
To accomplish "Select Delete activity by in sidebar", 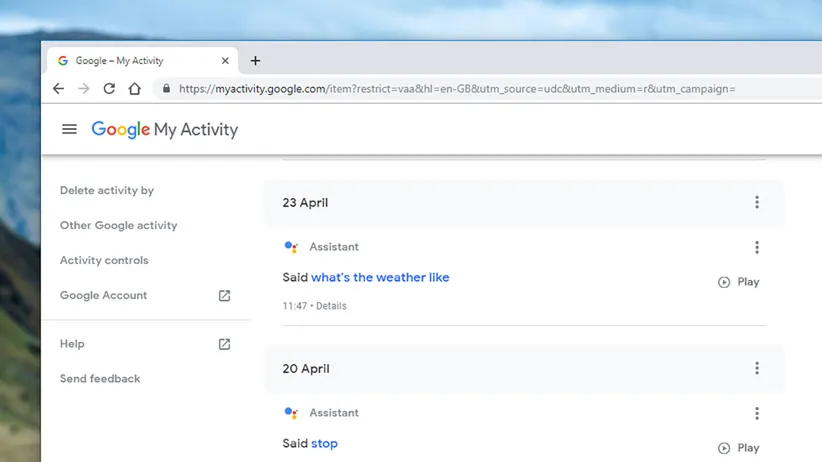I will click(107, 191).
